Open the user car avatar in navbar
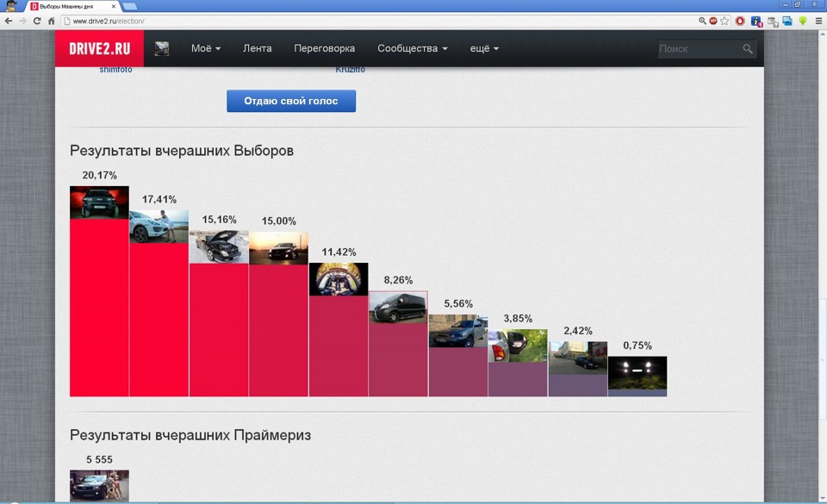 162,48
